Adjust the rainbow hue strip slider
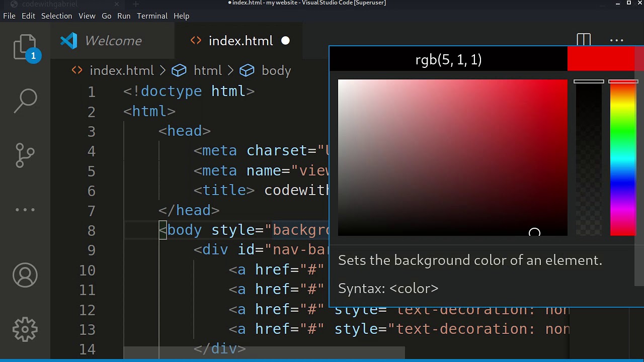This screenshot has width=644, height=362. [x=623, y=157]
